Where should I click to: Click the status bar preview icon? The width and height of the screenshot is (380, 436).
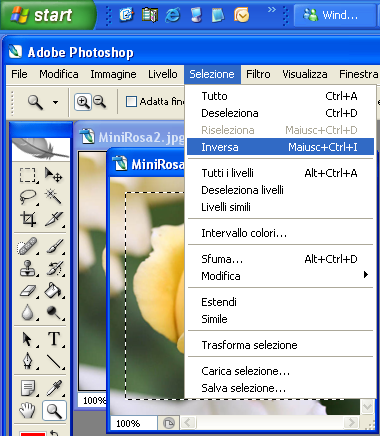(x=169, y=423)
